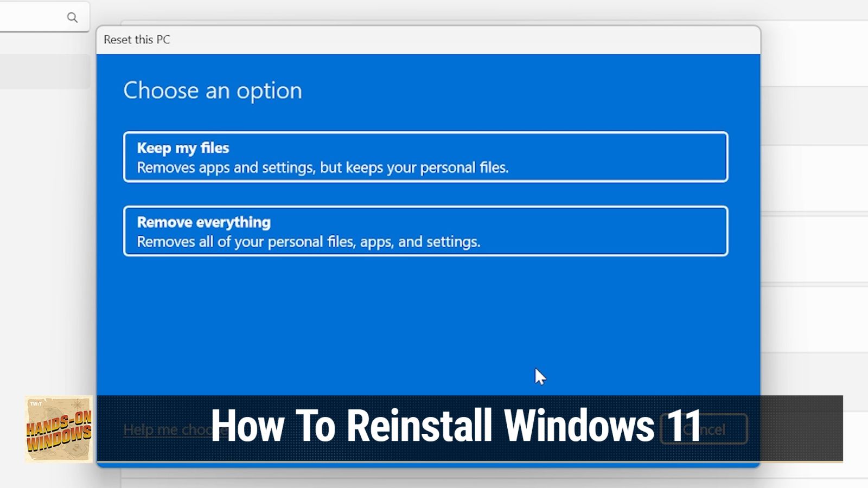Select the Keep my files option
The image size is (868, 488).
click(x=425, y=157)
